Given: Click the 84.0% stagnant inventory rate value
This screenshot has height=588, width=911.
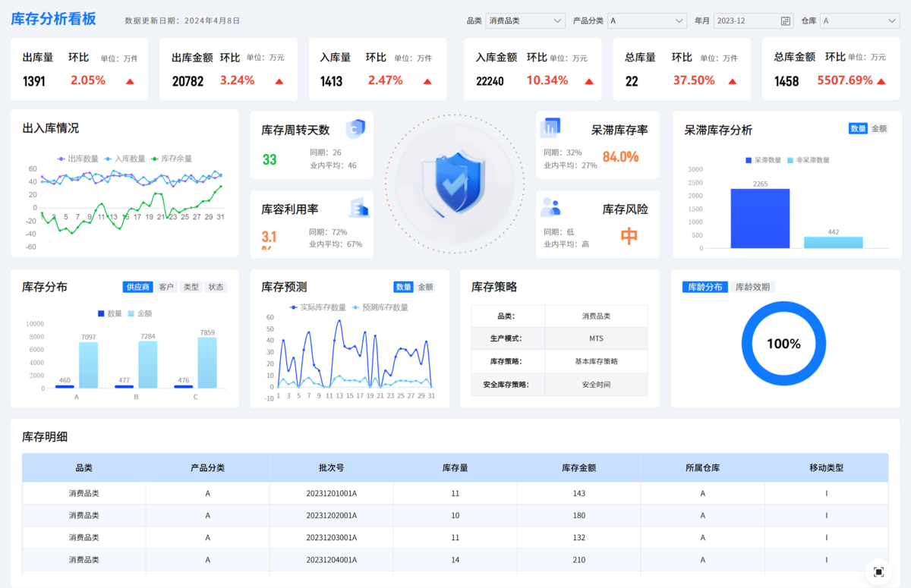Looking at the screenshot, I should point(620,156).
